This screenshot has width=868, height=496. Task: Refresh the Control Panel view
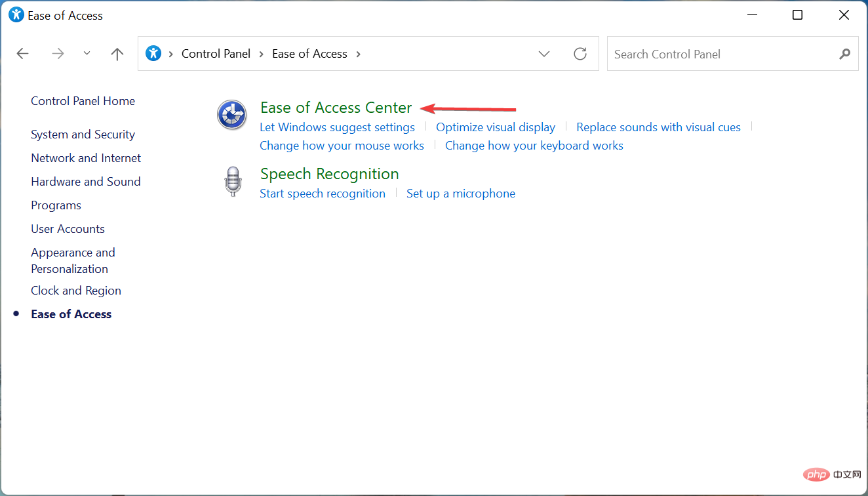(x=580, y=54)
